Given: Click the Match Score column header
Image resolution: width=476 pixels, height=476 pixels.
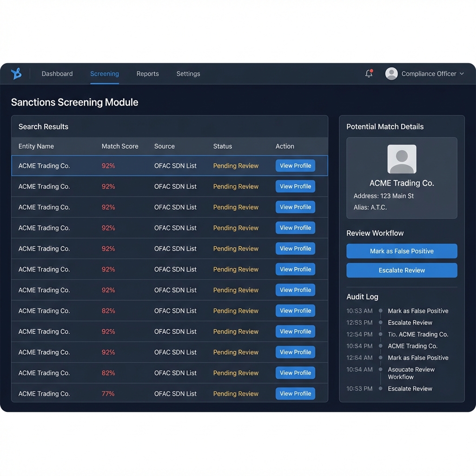Looking at the screenshot, I should (120, 146).
